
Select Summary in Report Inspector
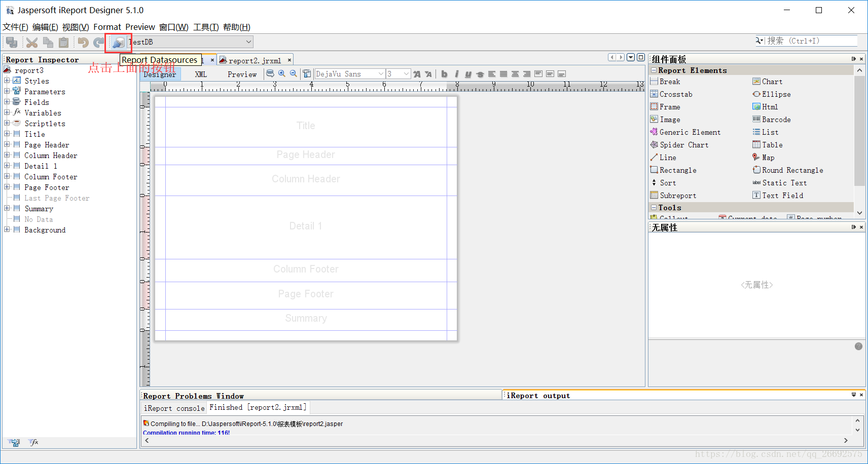click(x=39, y=209)
